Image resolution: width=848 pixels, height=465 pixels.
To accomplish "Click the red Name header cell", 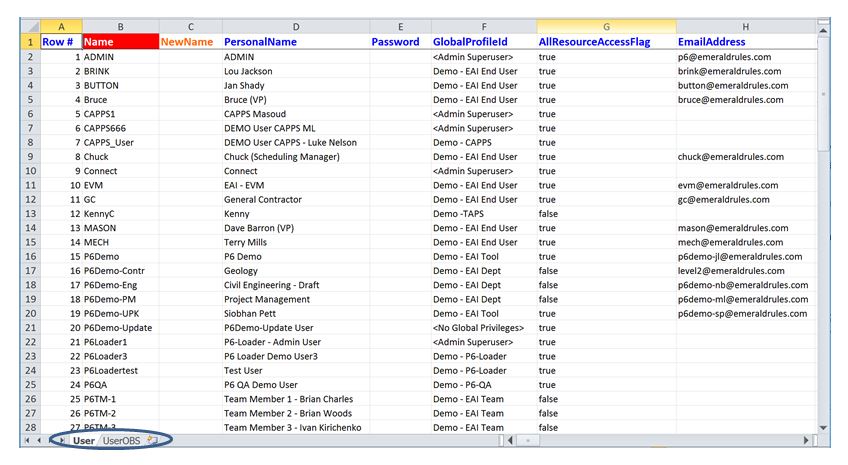I will 120,42.
